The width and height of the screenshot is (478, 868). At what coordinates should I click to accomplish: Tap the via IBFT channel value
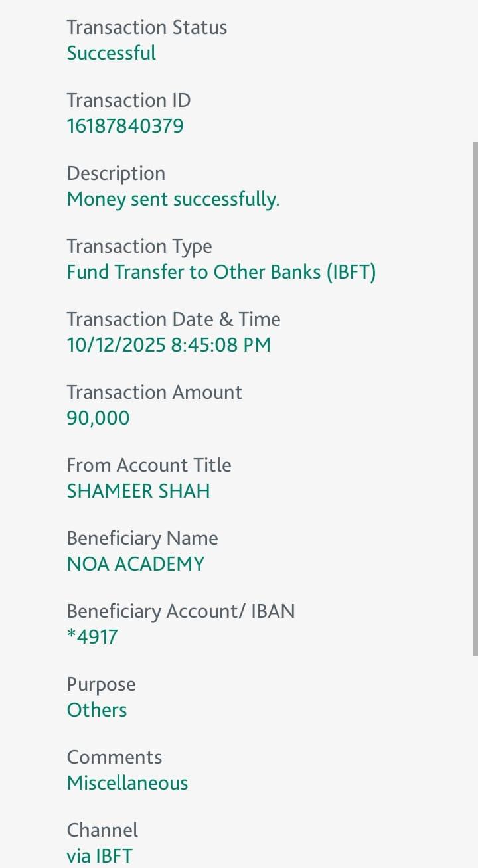pos(100,856)
